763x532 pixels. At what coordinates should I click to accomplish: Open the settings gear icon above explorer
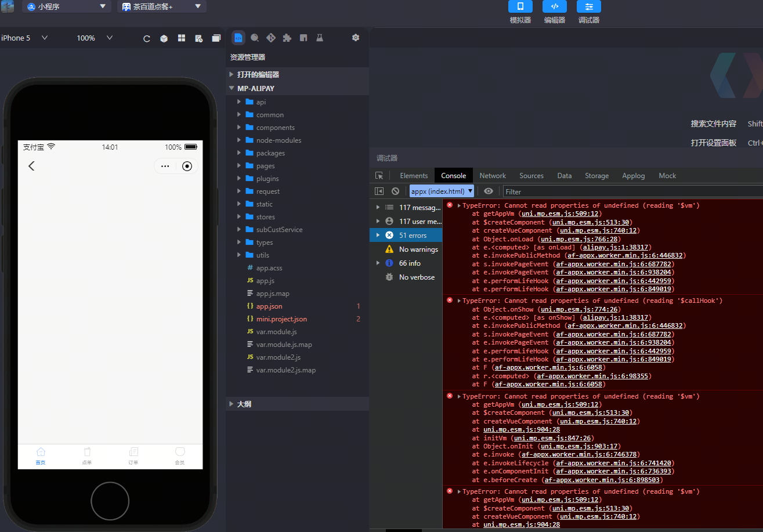coord(356,38)
